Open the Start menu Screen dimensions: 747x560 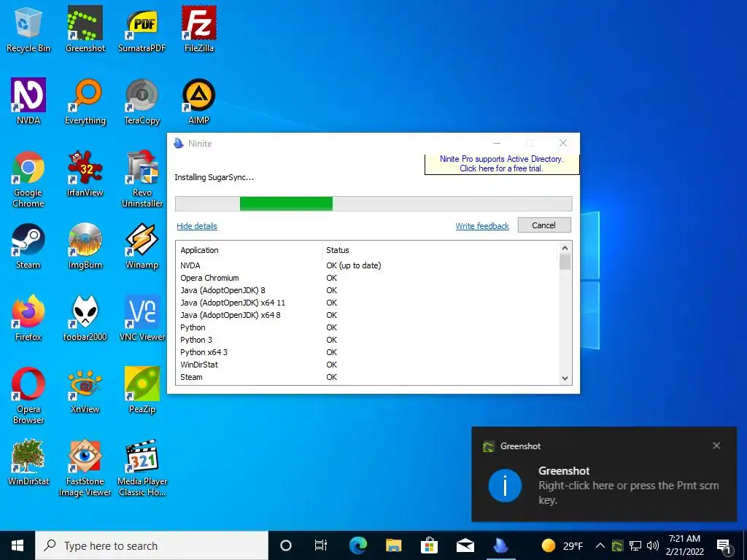18,545
